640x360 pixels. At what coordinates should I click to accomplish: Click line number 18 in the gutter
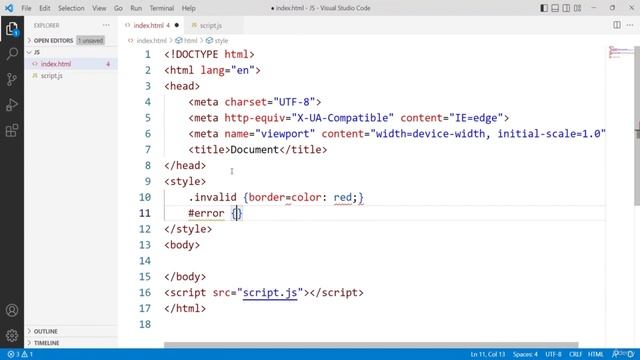point(145,324)
